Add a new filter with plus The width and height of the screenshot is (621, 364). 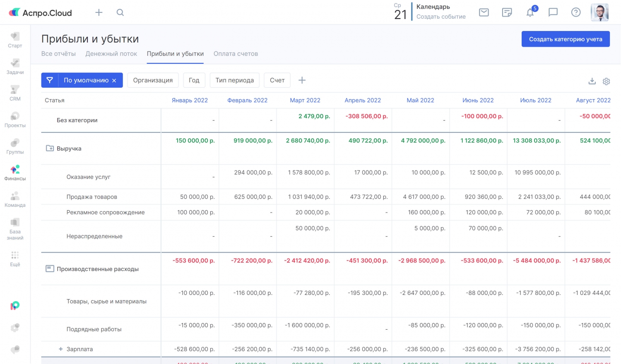tap(302, 80)
